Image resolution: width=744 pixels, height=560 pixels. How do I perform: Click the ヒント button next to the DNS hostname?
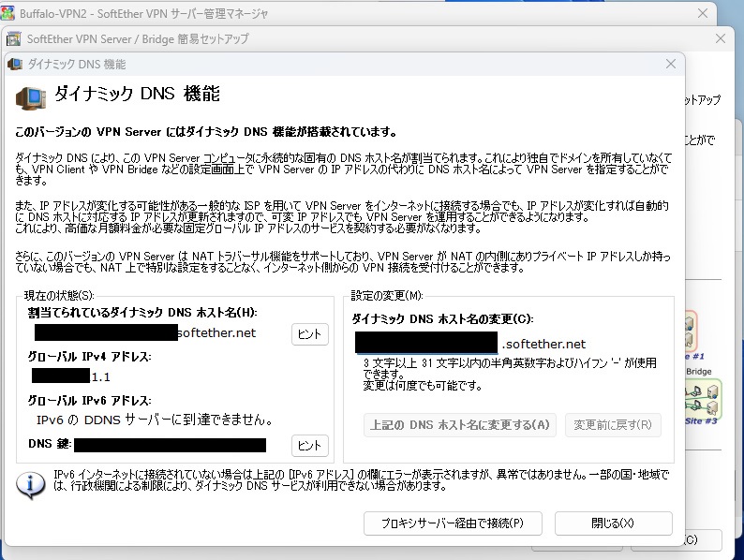[310, 334]
